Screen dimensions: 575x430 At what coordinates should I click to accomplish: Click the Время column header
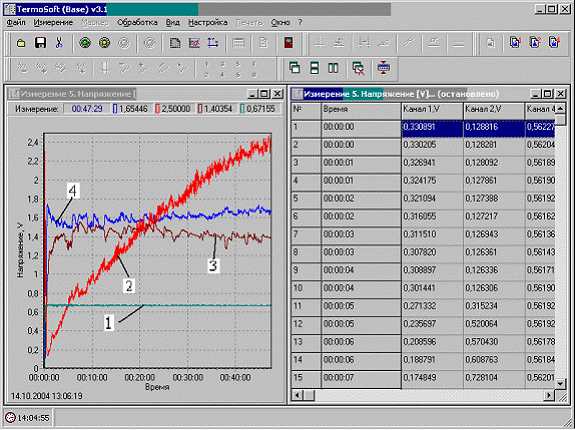361,111
